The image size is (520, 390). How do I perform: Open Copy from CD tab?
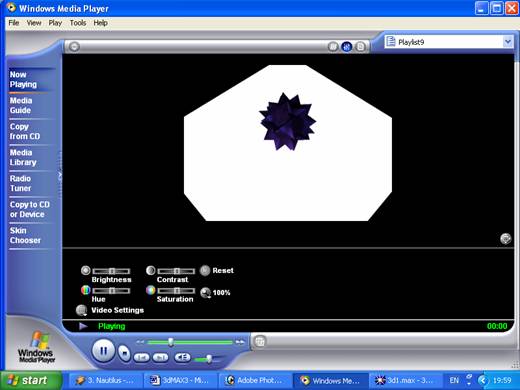point(25,131)
